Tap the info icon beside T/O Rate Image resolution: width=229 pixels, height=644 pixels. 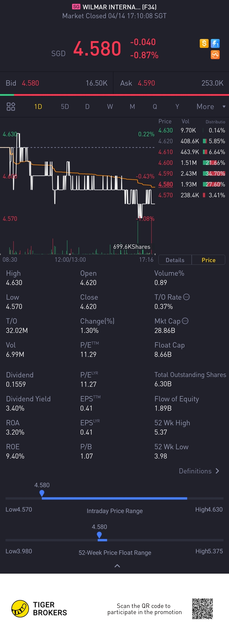pyautogui.click(x=186, y=297)
